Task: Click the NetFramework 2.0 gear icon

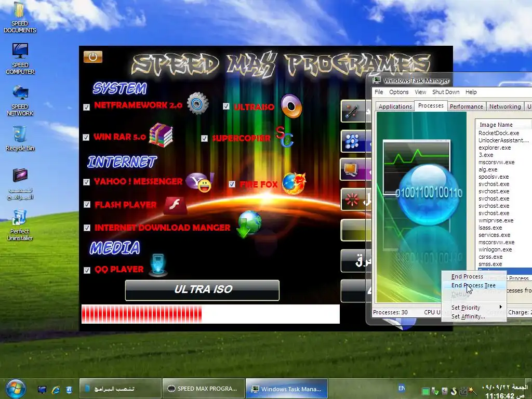Action: pos(197,103)
